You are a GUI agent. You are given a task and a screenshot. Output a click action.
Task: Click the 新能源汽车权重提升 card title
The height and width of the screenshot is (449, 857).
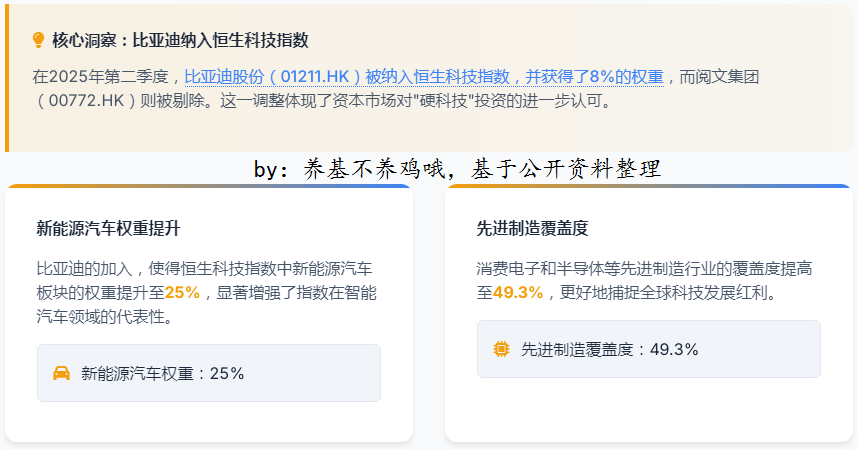108,228
